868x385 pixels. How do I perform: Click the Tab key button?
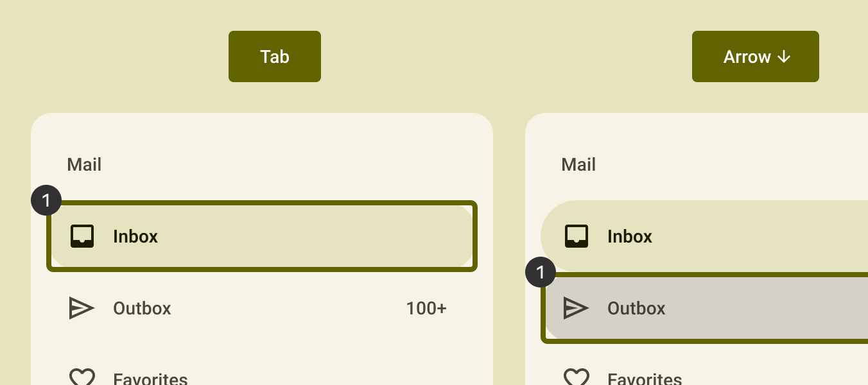click(x=274, y=56)
